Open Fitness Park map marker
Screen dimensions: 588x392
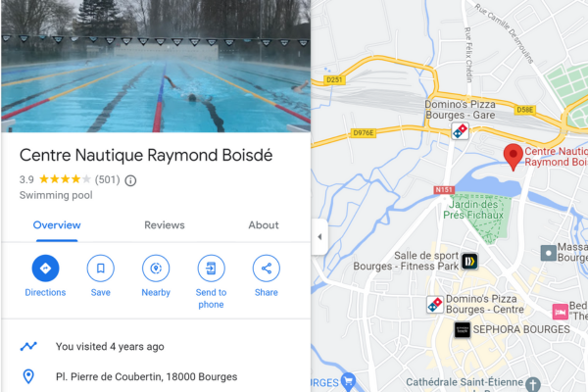tap(469, 261)
